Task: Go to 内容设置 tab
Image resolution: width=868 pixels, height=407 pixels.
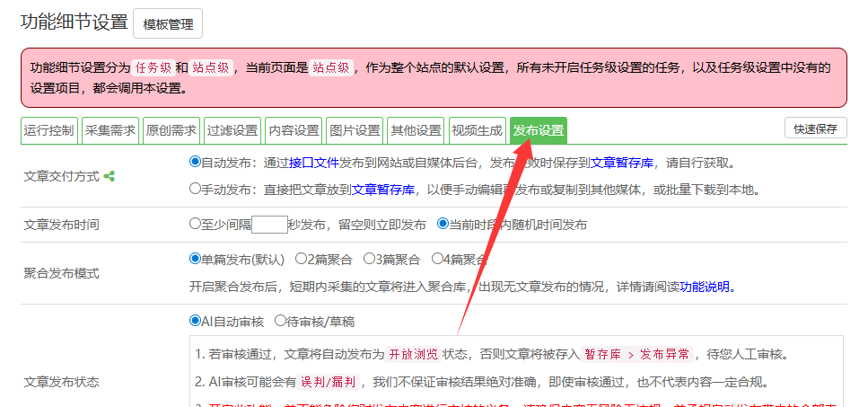Action: 294,130
